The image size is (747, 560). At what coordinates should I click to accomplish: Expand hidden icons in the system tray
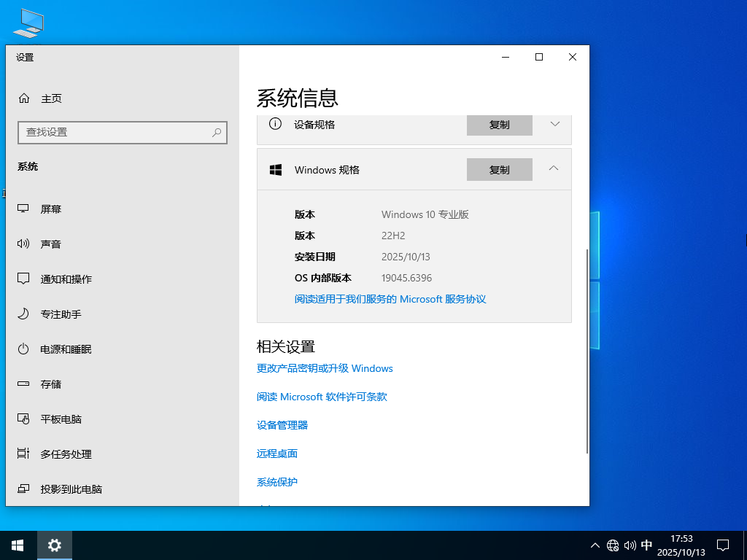(595, 545)
